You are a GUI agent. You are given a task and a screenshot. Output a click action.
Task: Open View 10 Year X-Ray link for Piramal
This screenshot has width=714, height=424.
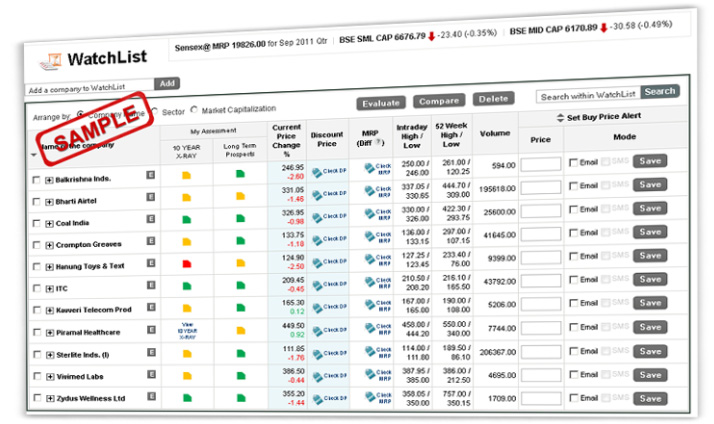tap(188, 331)
